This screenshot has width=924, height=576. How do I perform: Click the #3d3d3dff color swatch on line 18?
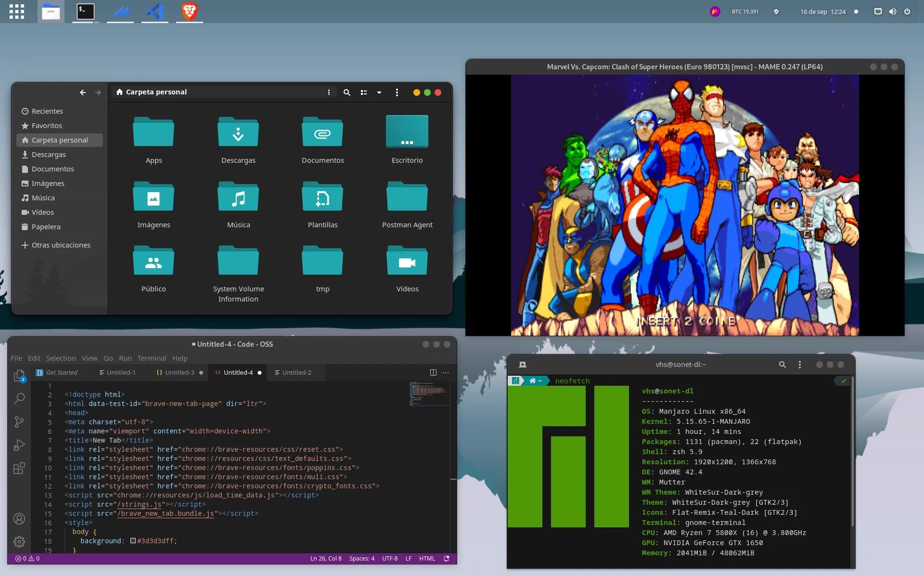click(133, 541)
